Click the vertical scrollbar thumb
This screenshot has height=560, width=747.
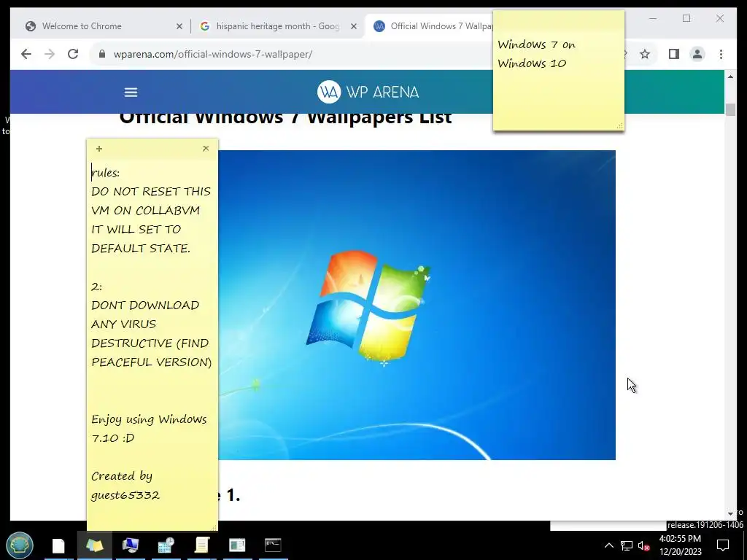click(x=730, y=109)
